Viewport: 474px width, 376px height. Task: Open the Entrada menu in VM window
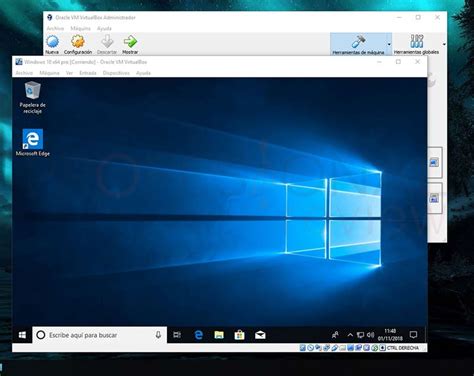88,73
